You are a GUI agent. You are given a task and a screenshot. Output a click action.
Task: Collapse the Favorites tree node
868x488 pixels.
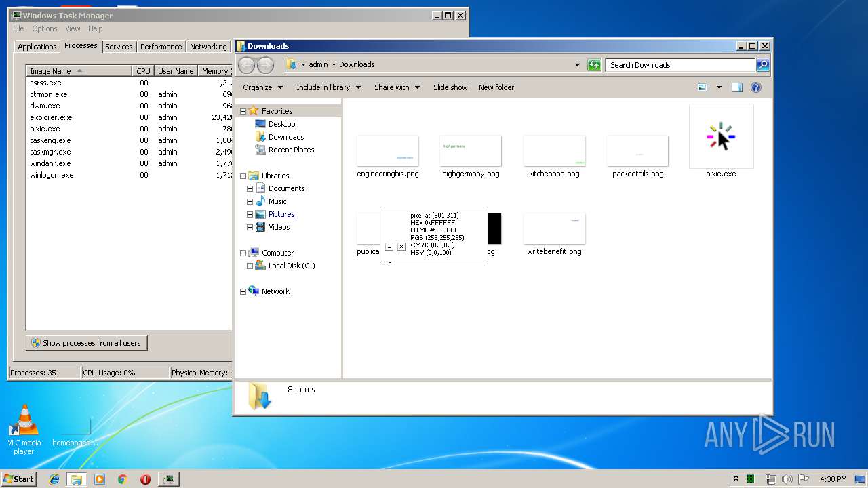pyautogui.click(x=243, y=111)
